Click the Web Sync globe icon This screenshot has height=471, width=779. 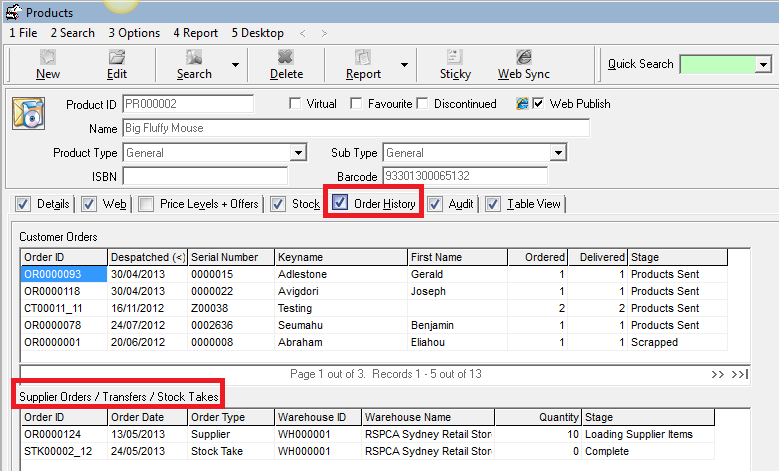coord(524,57)
